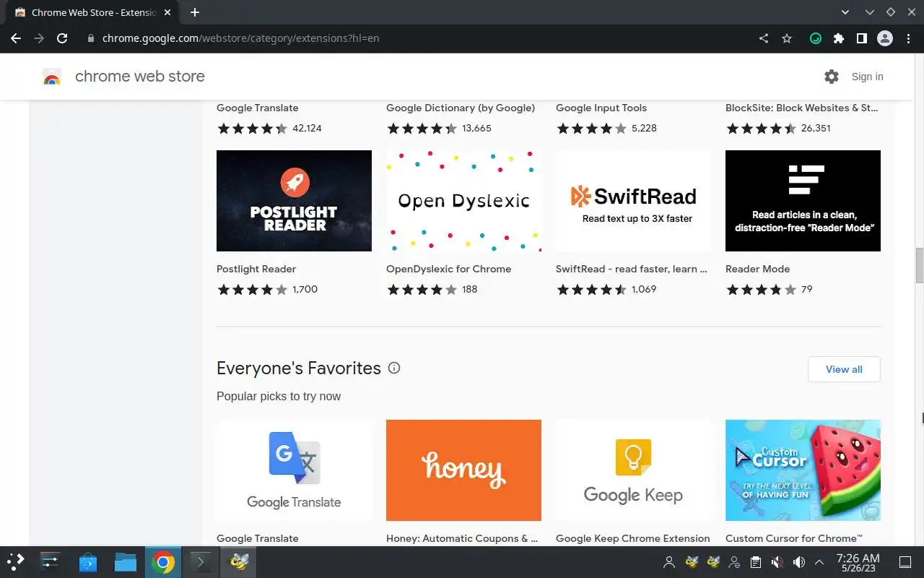924x578 pixels.
Task: Open the green Grammarly extension icon
Action: pyautogui.click(x=816, y=38)
